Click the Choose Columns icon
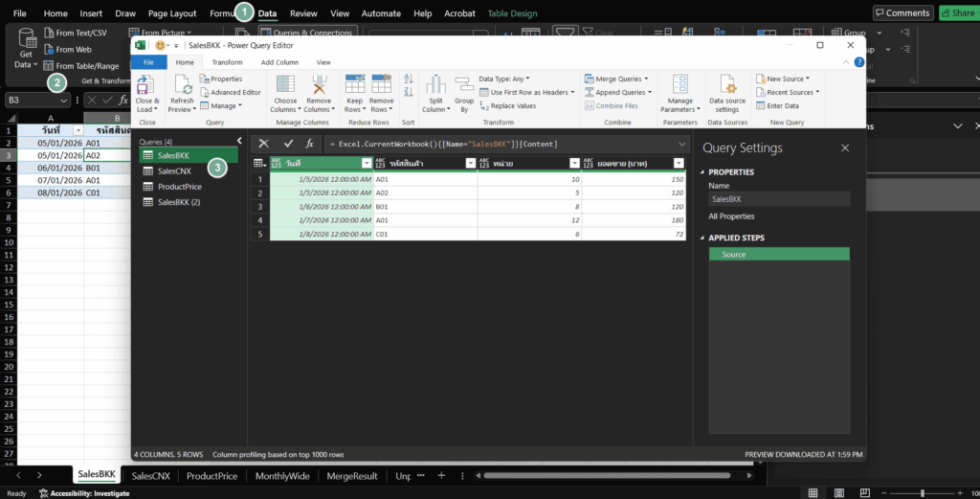The width and height of the screenshot is (980, 499). point(285,84)
